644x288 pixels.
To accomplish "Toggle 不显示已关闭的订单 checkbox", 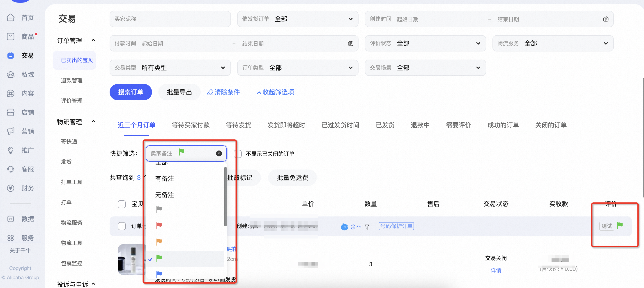I will (237, 154).
